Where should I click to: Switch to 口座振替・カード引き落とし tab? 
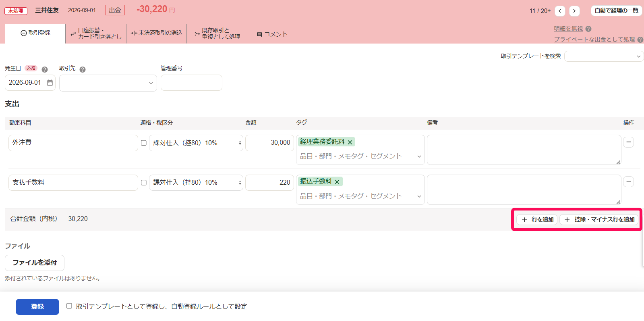[x=96, y=33]
